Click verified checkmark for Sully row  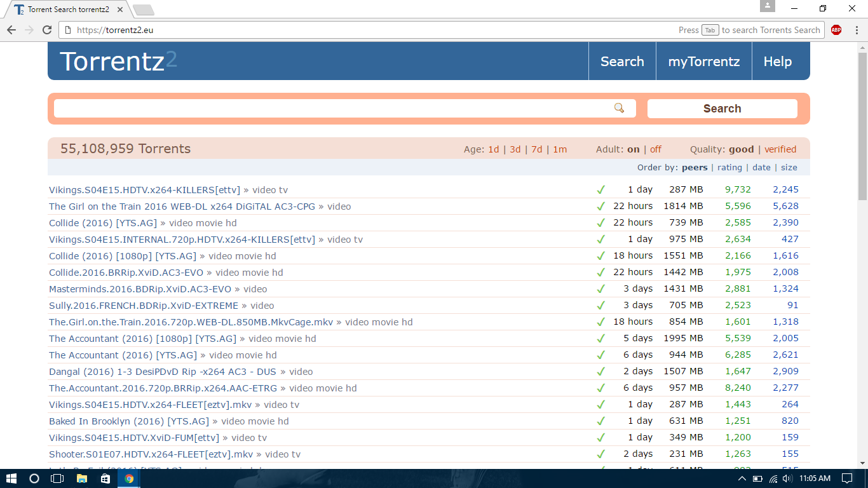tap(600, 306)
